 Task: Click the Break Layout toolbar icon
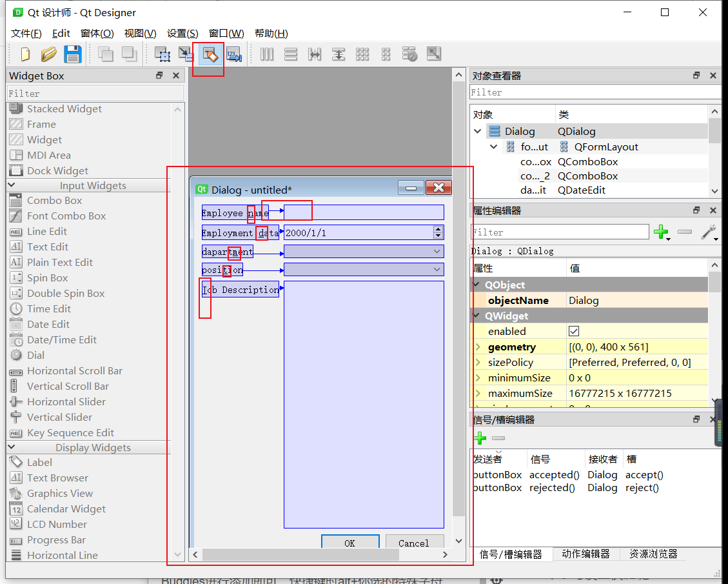409,54
